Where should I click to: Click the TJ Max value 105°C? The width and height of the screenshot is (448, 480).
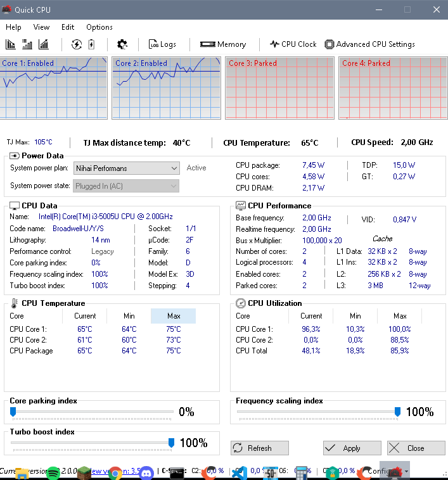point(43,142)
